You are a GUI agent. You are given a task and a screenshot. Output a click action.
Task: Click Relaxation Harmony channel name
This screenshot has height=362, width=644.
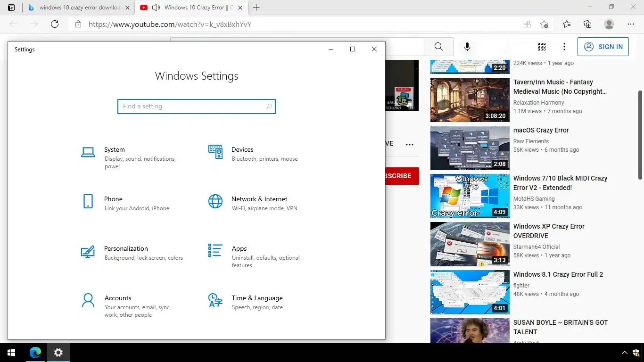click(538, 103)
